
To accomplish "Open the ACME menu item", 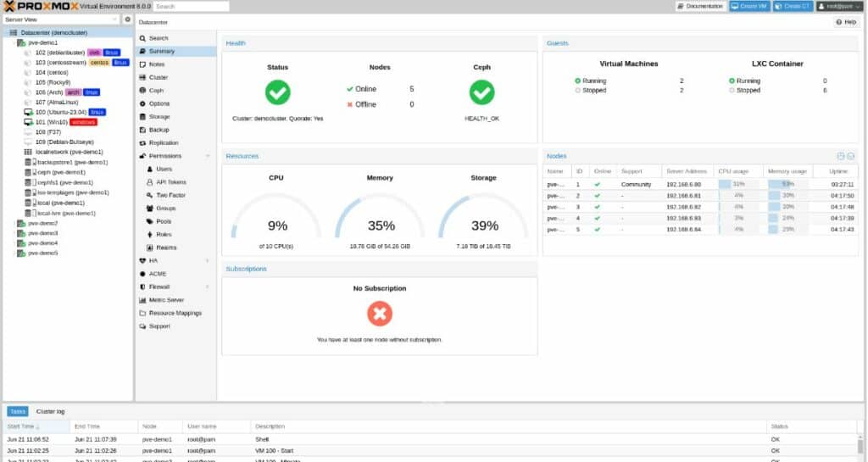I will click(175, 274).
